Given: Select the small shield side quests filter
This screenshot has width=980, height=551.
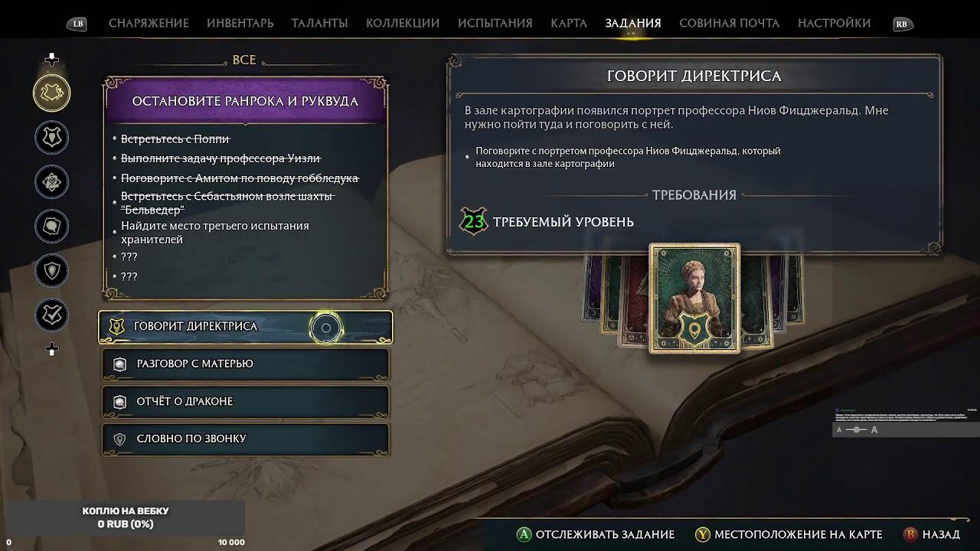Looking at the screenshot, I should click(52, 271).
